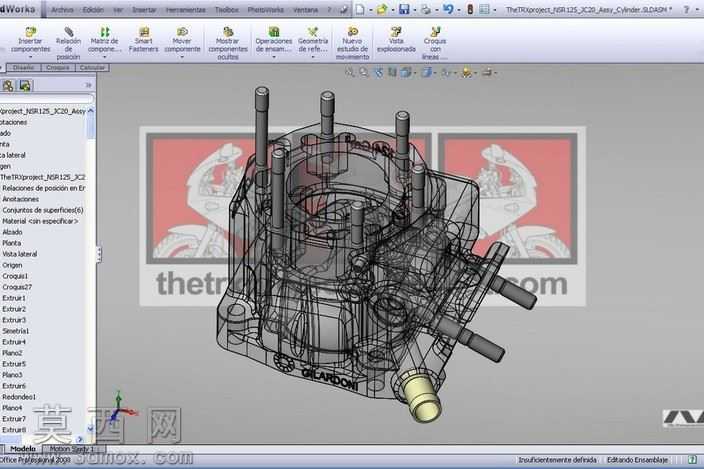Image resolution: width=704 pixels, height=469 pixels.
Task: Activate the Mover componente tool
Action: click(x=182, y=40)
